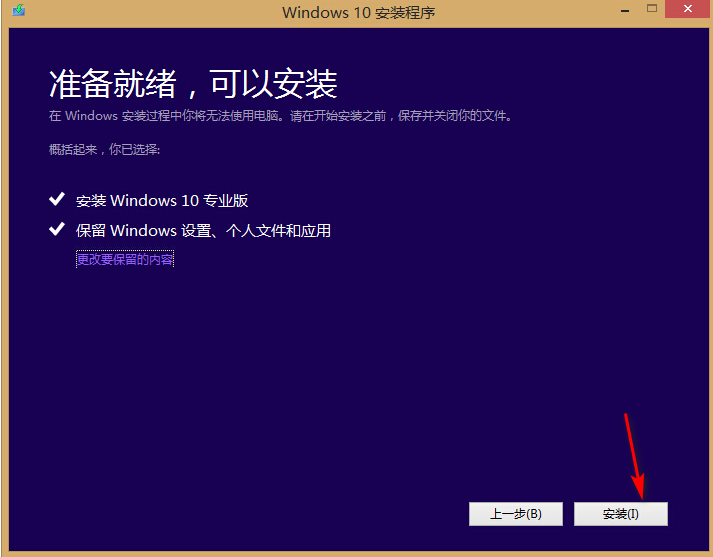Viewport: 713px width, 557px height.
Task: Click the checkmark beside 保留 Windows 设置
Action: coord(57,229)
